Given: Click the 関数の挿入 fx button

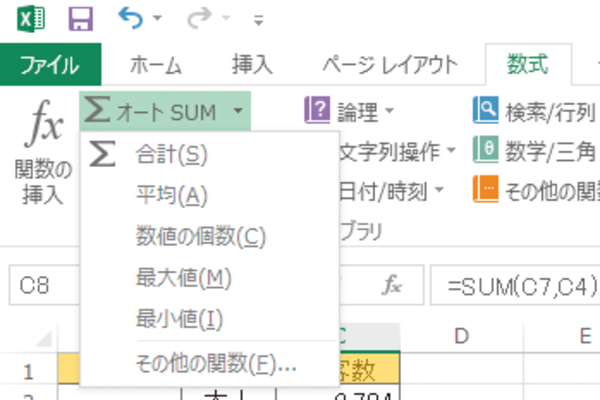Looking at the screenshot, I should 43,151.
